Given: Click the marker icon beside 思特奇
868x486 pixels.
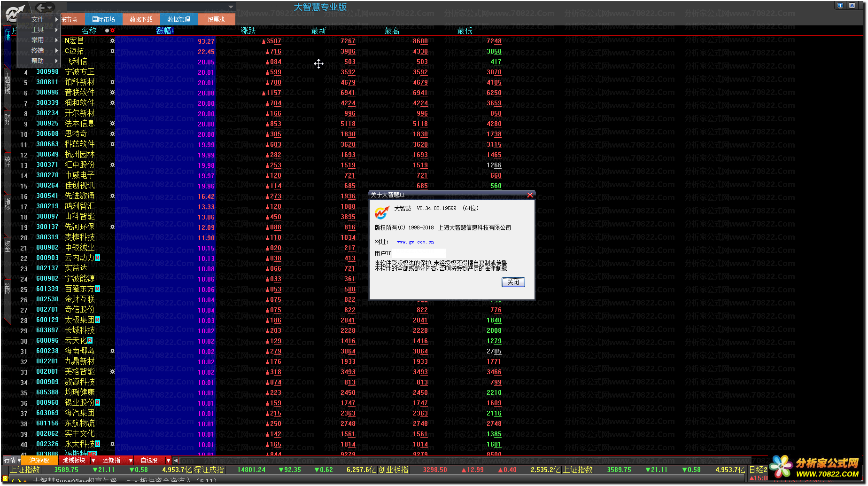Looking at the screenshot, I should pos(112,134).
